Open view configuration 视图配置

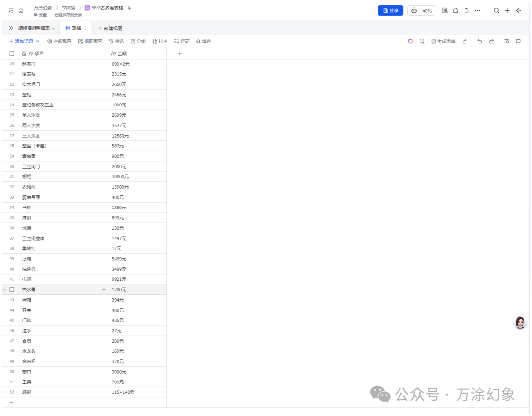pyautogui.click(x=90, y=41)
